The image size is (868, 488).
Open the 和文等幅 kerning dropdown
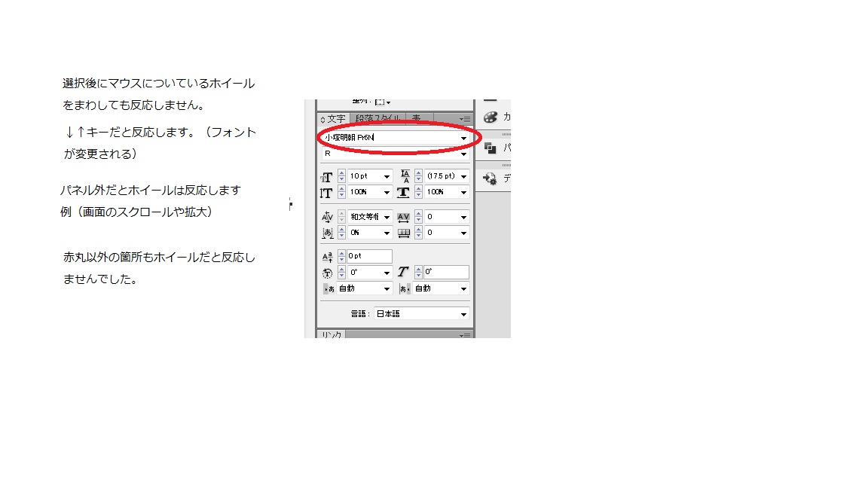pos(370,217)
